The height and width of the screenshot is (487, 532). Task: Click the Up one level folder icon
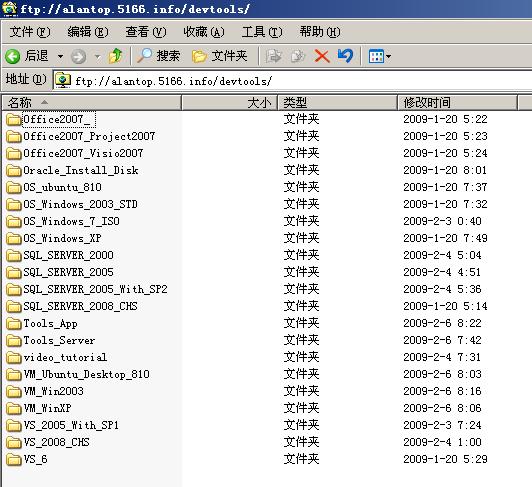(x=115, y=56)
